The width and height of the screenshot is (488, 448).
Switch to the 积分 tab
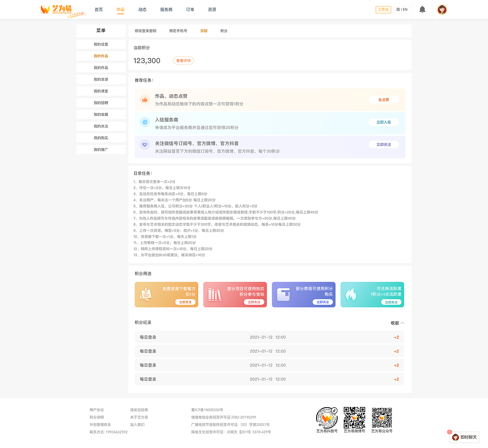224,31
